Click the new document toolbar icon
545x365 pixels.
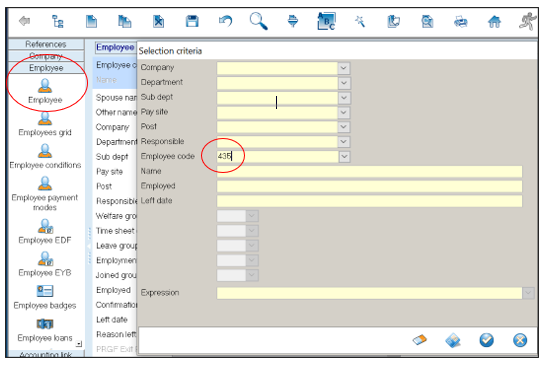tap(91, 21)
